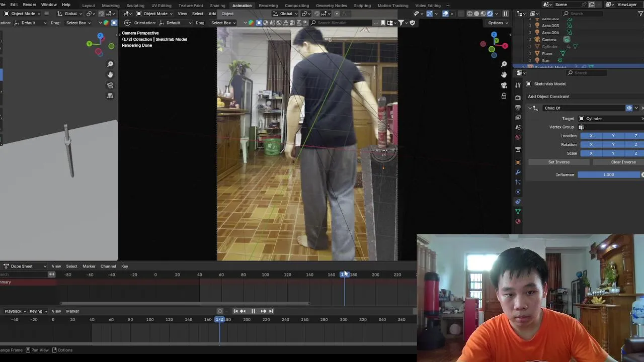
Task: Click the timeline frame 172 playhead
Action: [220, 320]
